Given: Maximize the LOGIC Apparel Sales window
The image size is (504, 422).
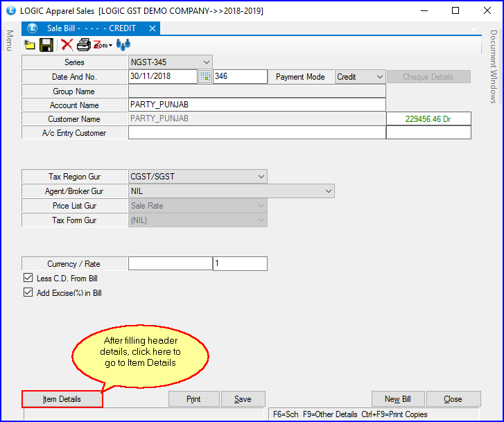Looking at the screenshot, I should [x=455, y=10].
